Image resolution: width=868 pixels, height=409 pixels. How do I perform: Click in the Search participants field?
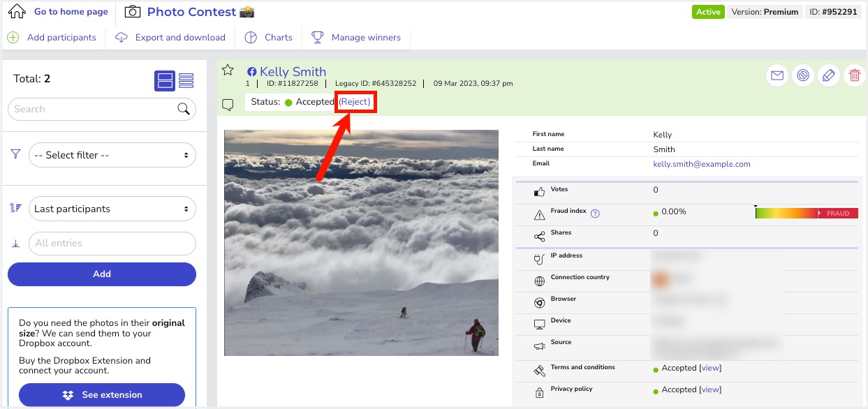tap(102, 109)
